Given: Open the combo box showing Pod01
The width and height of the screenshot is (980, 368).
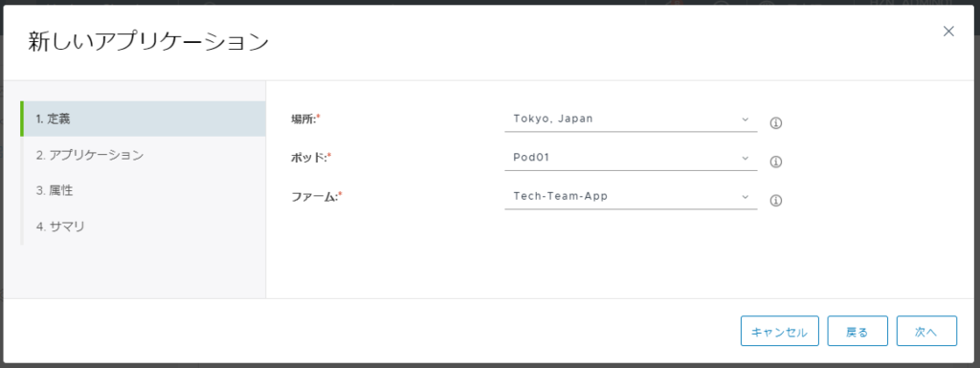Looking at the screenshot, I should [631, 159].
